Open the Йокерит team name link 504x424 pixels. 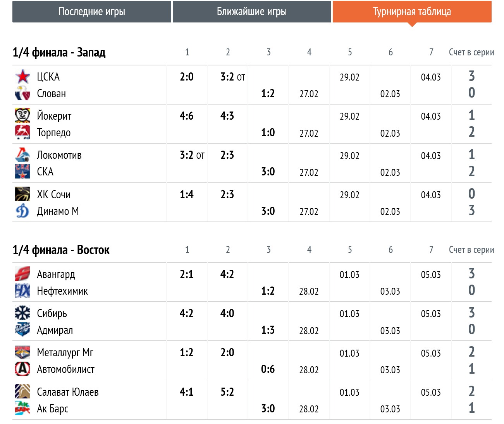54,116
